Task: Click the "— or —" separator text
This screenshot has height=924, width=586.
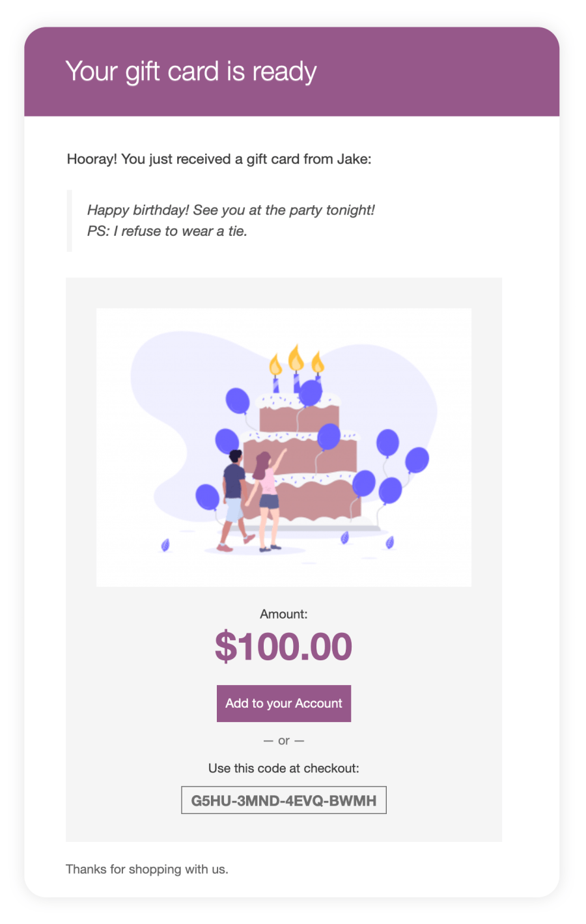Action: click(x=283, y=741)
